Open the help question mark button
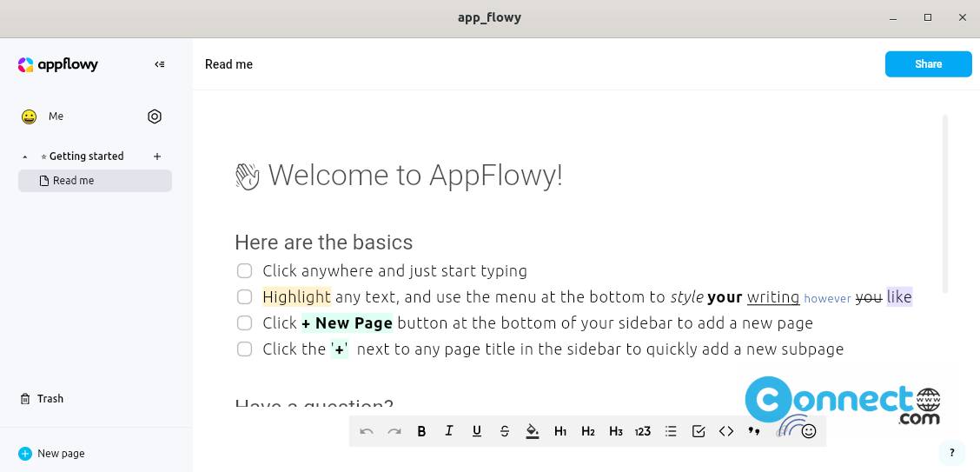The image size is (980, 472). pyautogui.click(x=952, y=453)
